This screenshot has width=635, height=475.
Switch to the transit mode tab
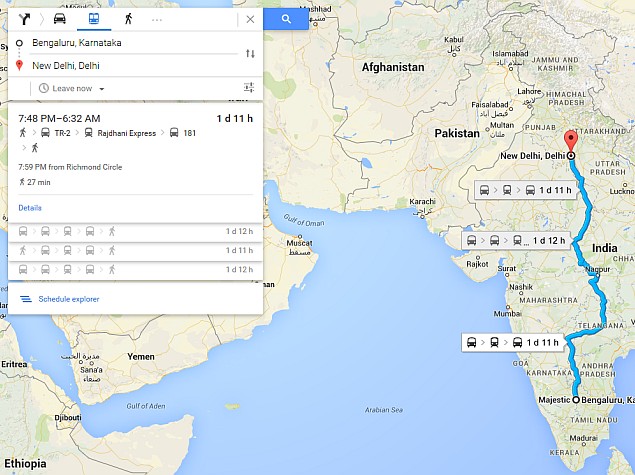[94, 19]
